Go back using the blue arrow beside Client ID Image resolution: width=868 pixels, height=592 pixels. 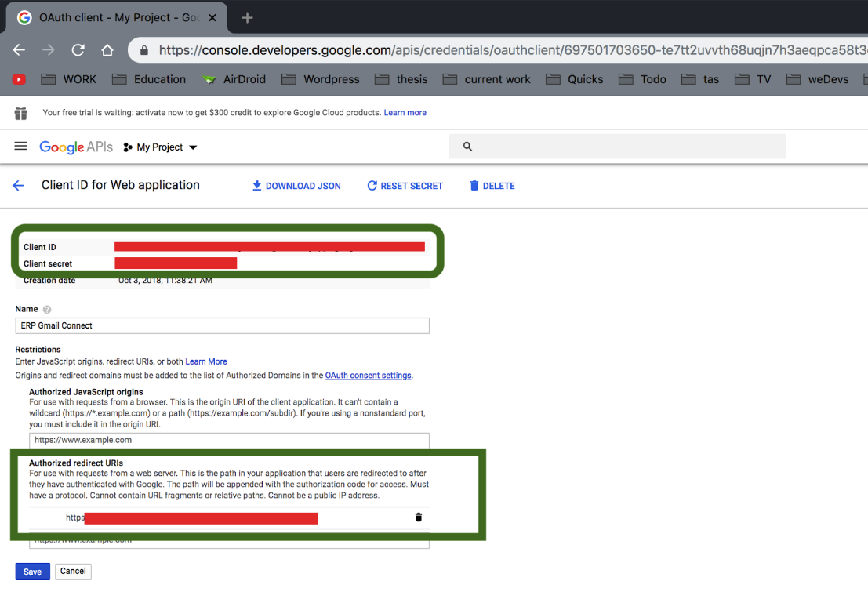tap(18, 186)
